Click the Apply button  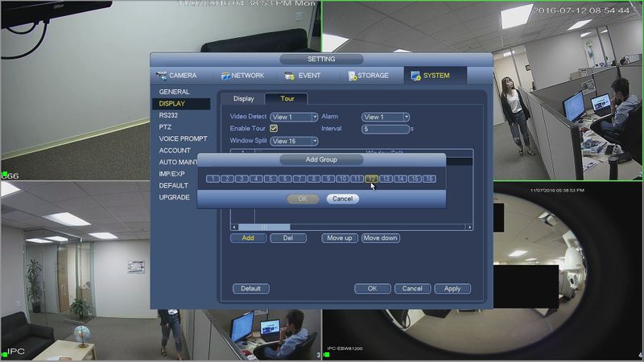point(452,288)
